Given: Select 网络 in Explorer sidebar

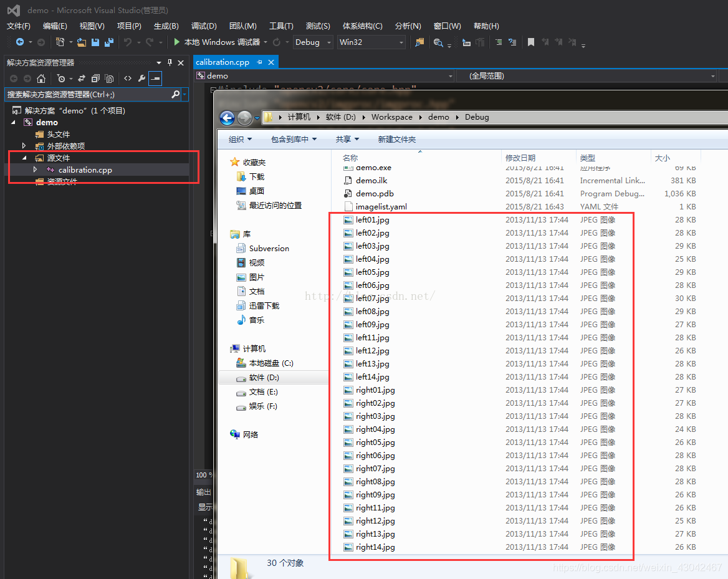Looking at the screenshot, I should (244, 434).
